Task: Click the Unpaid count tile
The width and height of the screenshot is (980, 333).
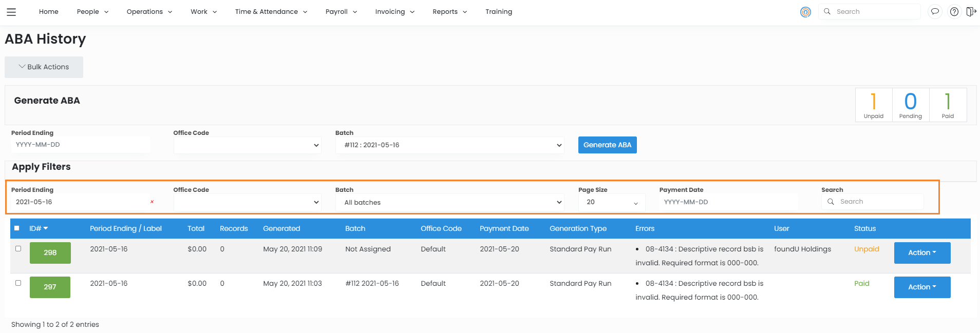Action: pyautogui.click(x=873, y=105)
